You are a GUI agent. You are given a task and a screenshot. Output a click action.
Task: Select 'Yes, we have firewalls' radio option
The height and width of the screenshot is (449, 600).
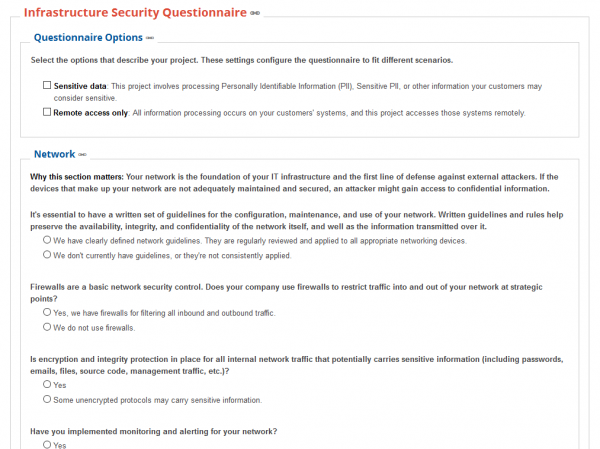[47, 313]
